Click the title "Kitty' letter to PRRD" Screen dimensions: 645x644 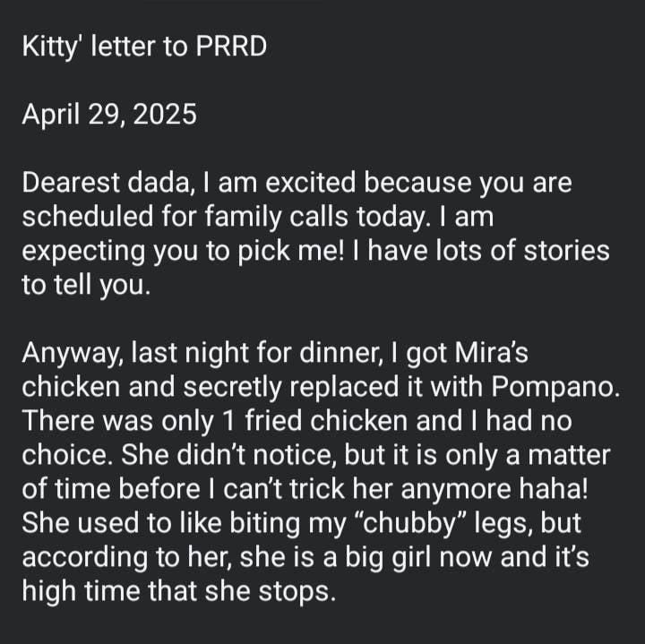coord(144,47)
